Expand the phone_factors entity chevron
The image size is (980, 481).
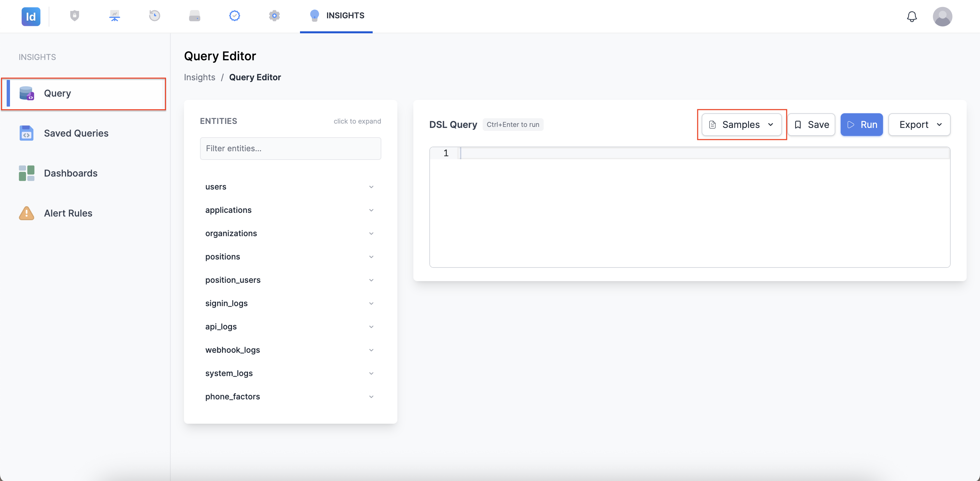coord(371,397)
